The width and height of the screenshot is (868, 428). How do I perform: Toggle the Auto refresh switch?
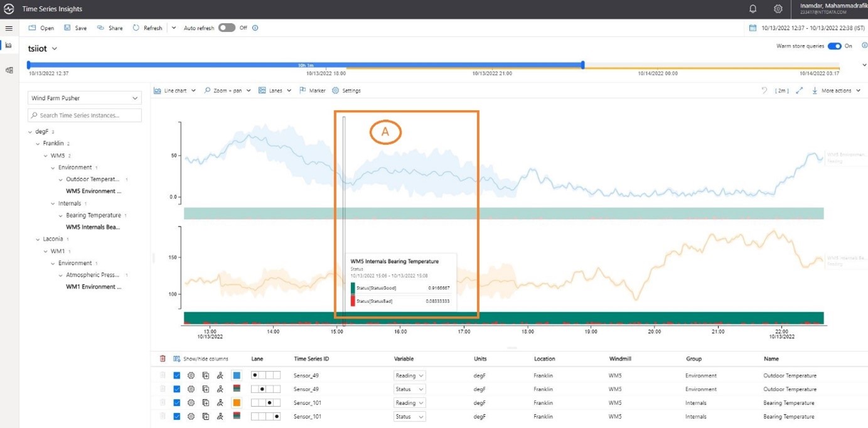click(x=227, y=28)
